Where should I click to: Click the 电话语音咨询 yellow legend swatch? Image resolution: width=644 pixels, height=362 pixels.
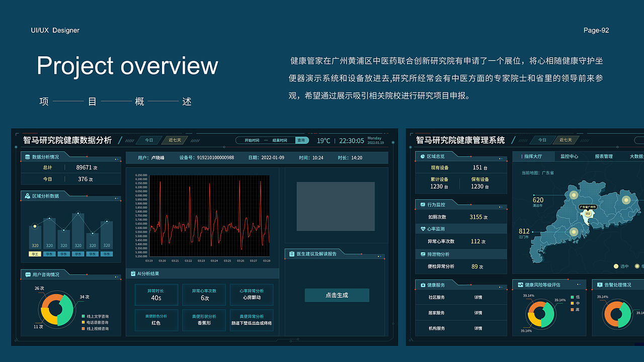point(83,322)
